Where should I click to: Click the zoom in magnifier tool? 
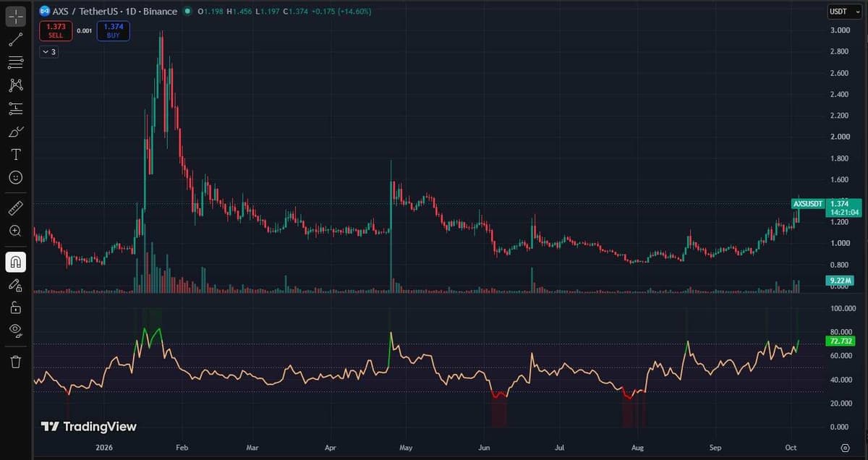point(16,231)
